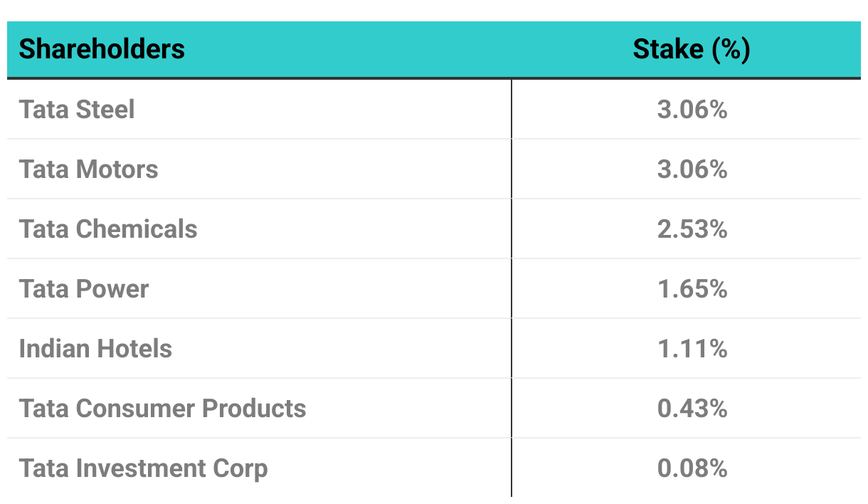The image size is (868, 504).
Task: Select the Tata Consumer Products name
Action: 162,409
